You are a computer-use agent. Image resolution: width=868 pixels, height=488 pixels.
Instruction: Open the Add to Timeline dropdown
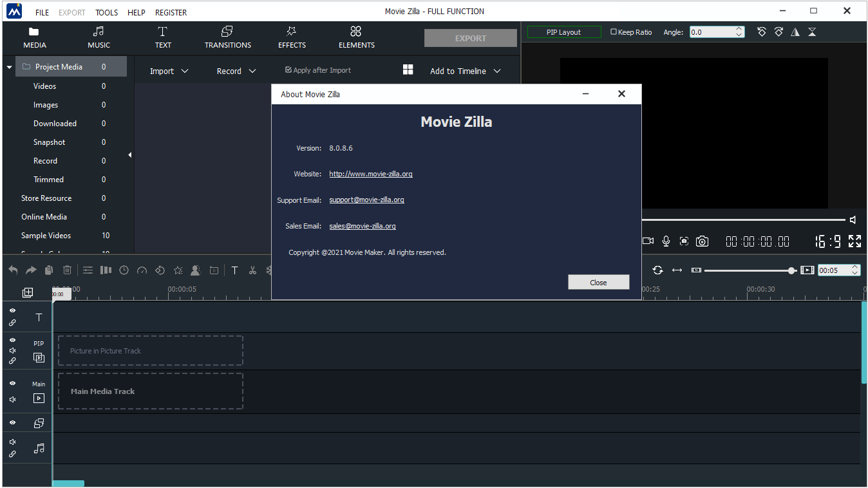[465, 71]
